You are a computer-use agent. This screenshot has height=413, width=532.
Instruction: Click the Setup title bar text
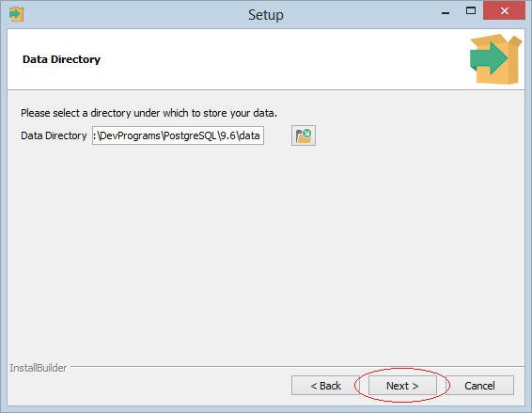[x=266, y=15]
